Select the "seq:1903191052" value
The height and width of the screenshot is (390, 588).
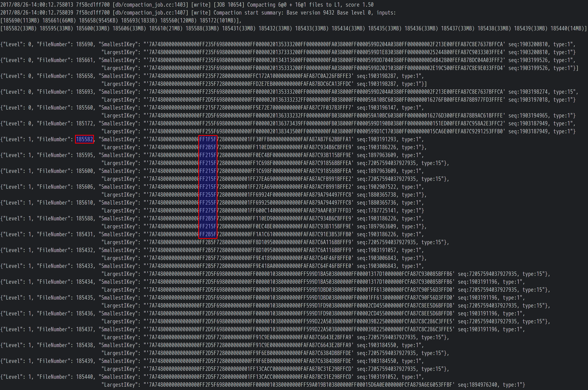tap(376, 377)
